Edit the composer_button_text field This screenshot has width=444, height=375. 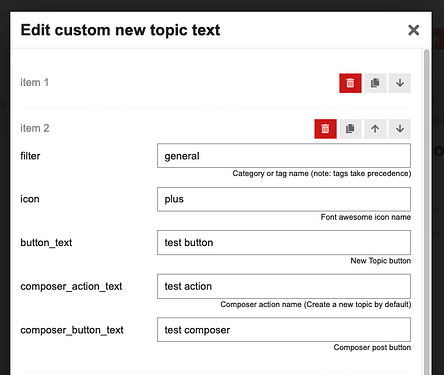click(284, 330)
